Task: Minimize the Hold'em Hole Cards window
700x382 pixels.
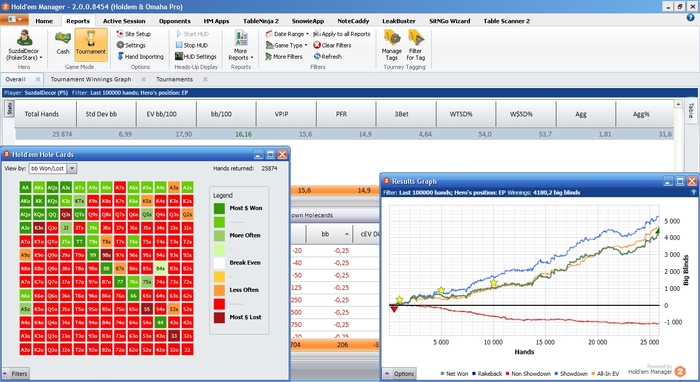Action: coord(258,154)
